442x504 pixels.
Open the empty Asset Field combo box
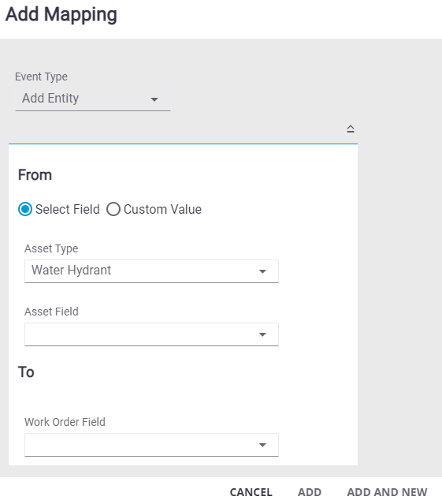[x=151, y=334]
